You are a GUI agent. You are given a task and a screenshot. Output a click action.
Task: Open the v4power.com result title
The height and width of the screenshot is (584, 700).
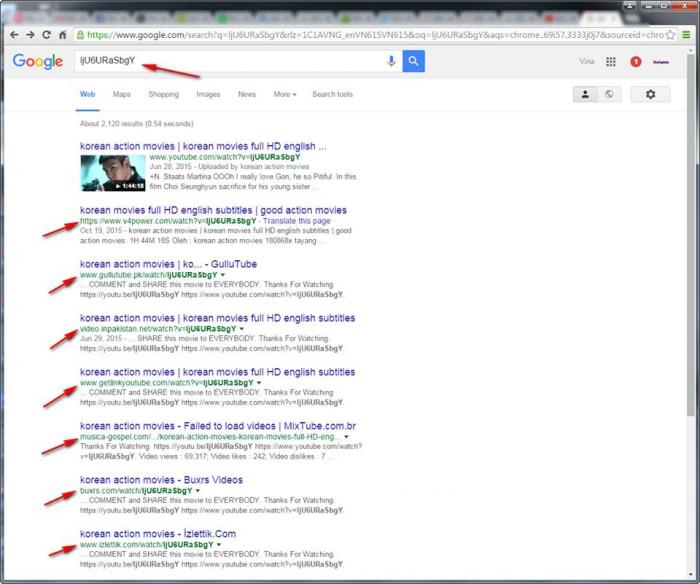[x=213, y=210]
